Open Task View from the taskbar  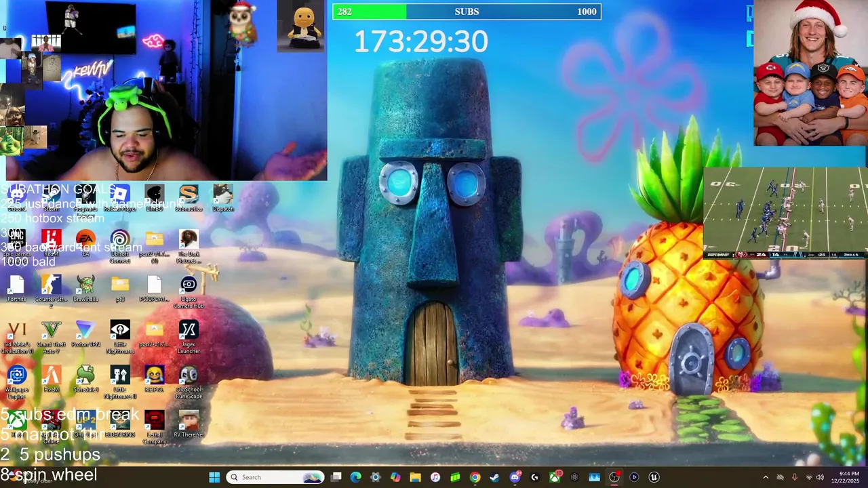coord(336,477)
